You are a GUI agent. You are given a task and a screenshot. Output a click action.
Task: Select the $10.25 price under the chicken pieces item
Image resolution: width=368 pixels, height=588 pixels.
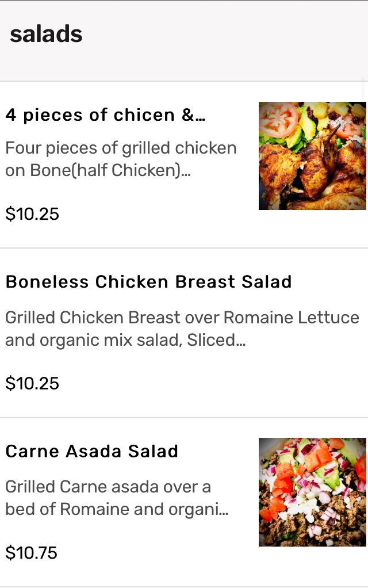click(32, 214)
